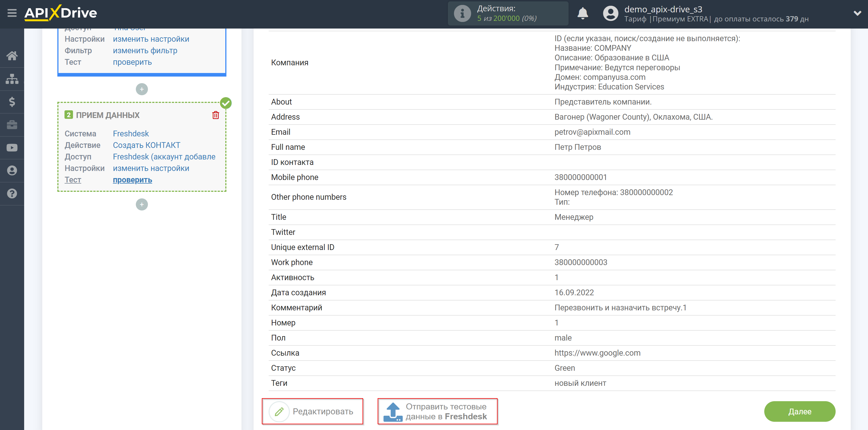Click the 'Other phone numbers' label
The height and width of the screenshot is (430, 868).
click(x=309, y=197)
